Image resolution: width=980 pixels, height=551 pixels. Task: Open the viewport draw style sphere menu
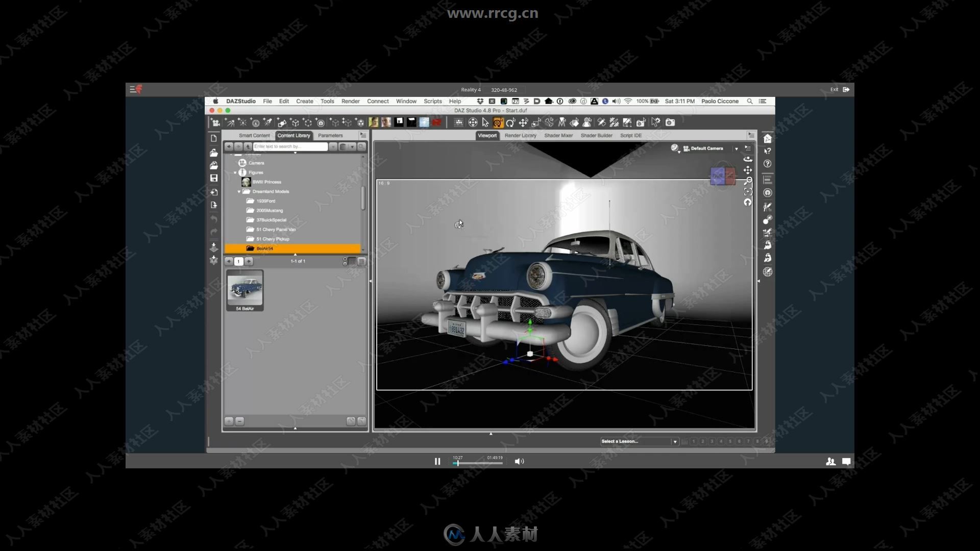pos(675,148)
